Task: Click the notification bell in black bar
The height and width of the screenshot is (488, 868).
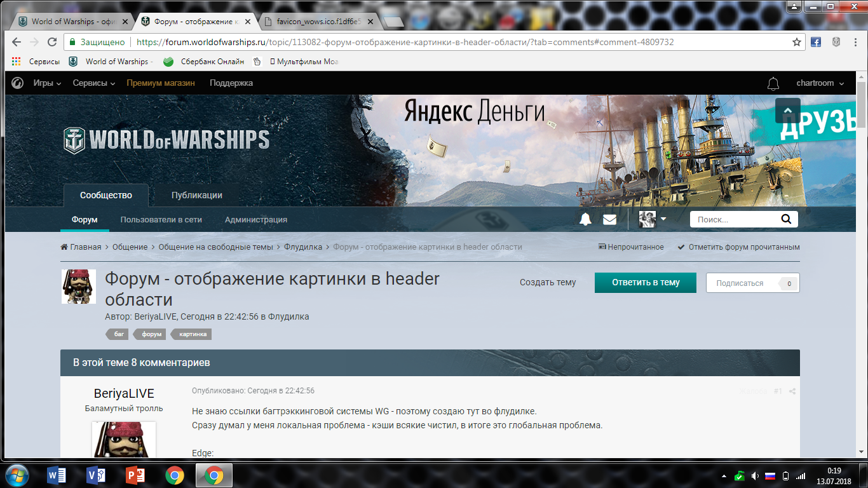Action: pos(773,83)
